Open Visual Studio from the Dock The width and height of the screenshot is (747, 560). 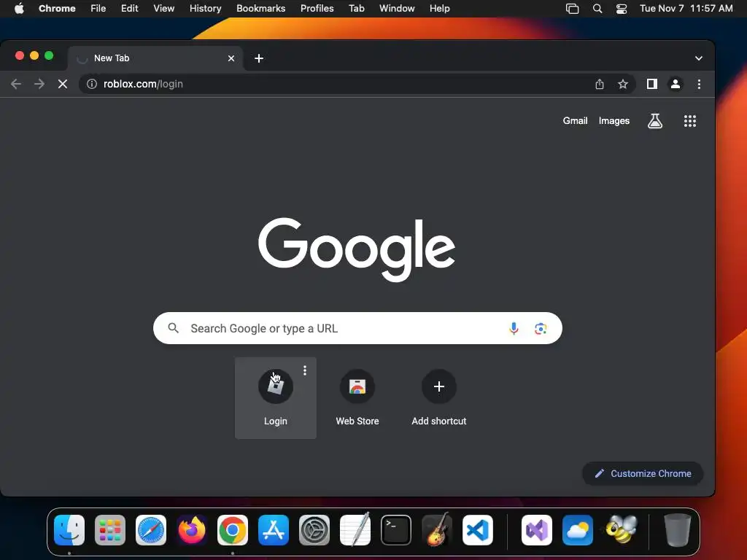(x=537, y=530)
